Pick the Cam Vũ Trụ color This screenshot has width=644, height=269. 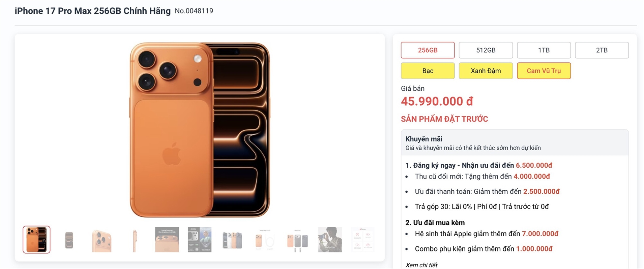[544, 71]
